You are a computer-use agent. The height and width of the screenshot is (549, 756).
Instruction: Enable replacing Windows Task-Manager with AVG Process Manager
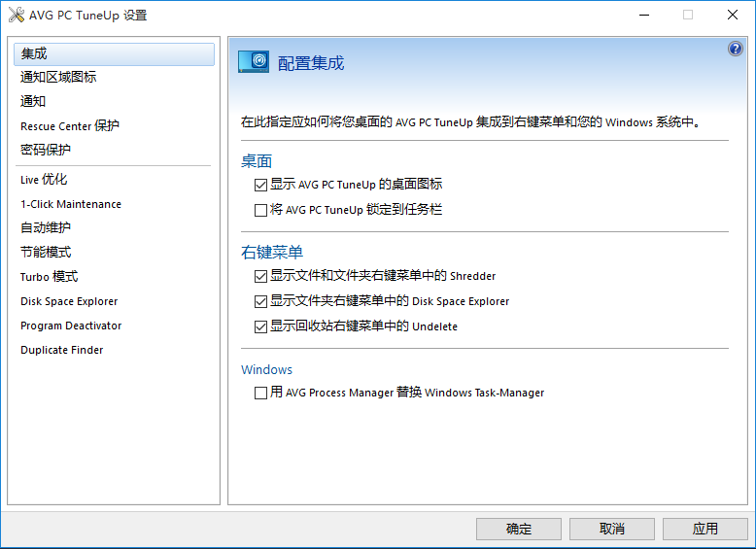[260, 394]
